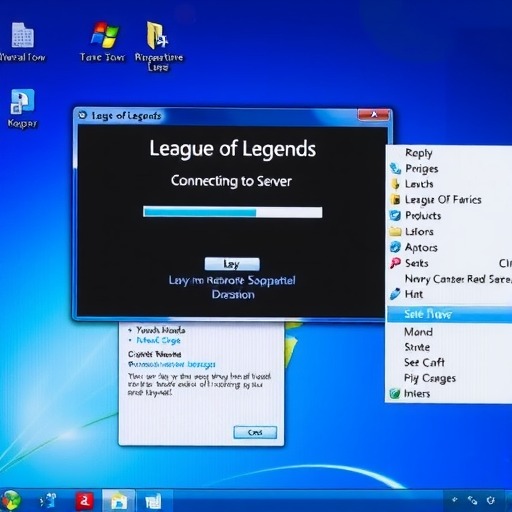512x512 pixels.
Task: Click icon beside 'Periges' menu entry
Action: pos(395,169)
